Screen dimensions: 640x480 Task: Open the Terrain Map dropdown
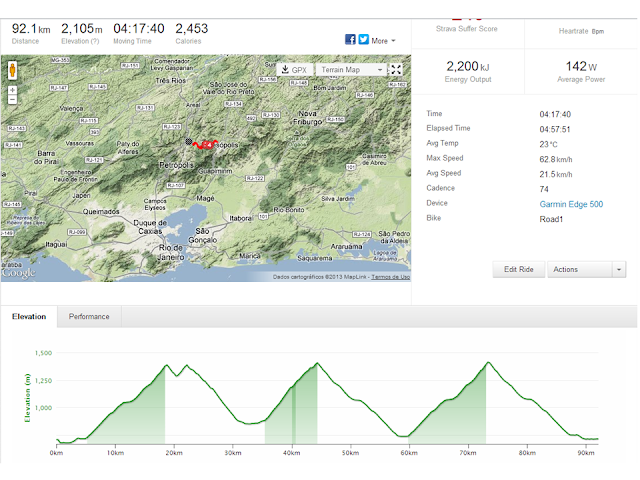(351, 70)
